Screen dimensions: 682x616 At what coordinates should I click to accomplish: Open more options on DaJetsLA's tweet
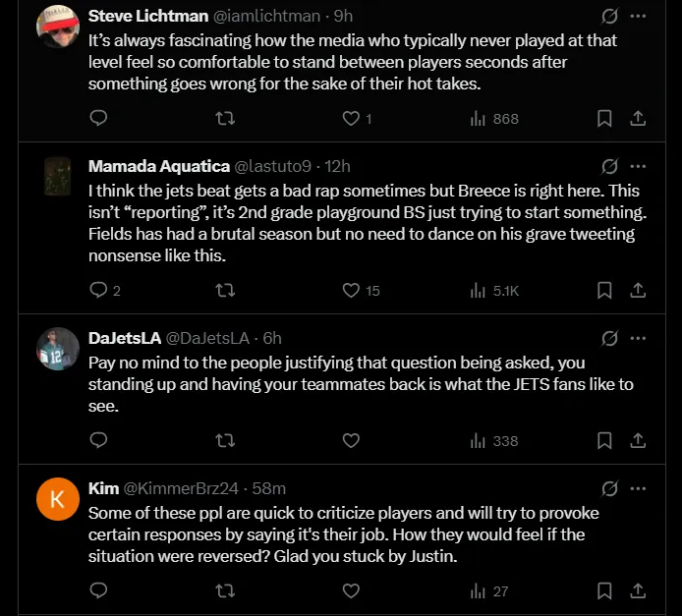638,339
